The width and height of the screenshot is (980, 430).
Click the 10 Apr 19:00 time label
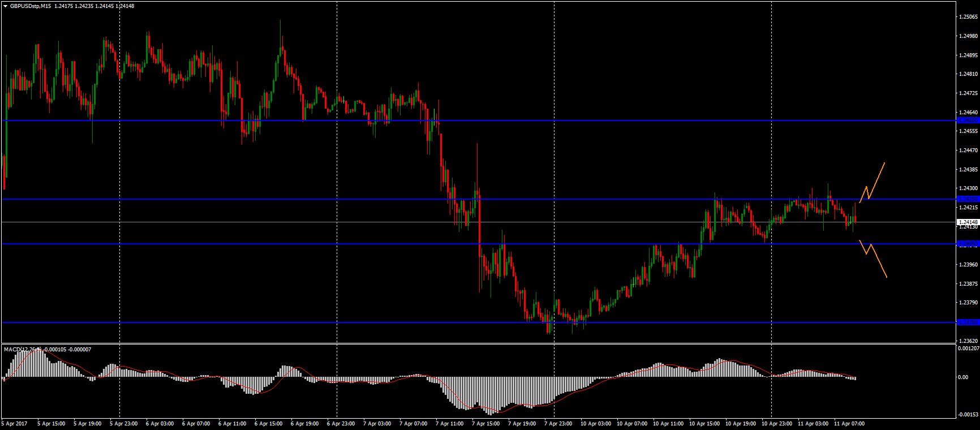pyautogui.click(x=741, y=424)
